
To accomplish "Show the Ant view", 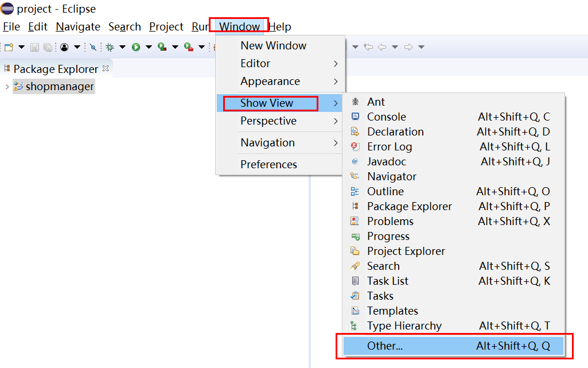I will coord(453,102).
